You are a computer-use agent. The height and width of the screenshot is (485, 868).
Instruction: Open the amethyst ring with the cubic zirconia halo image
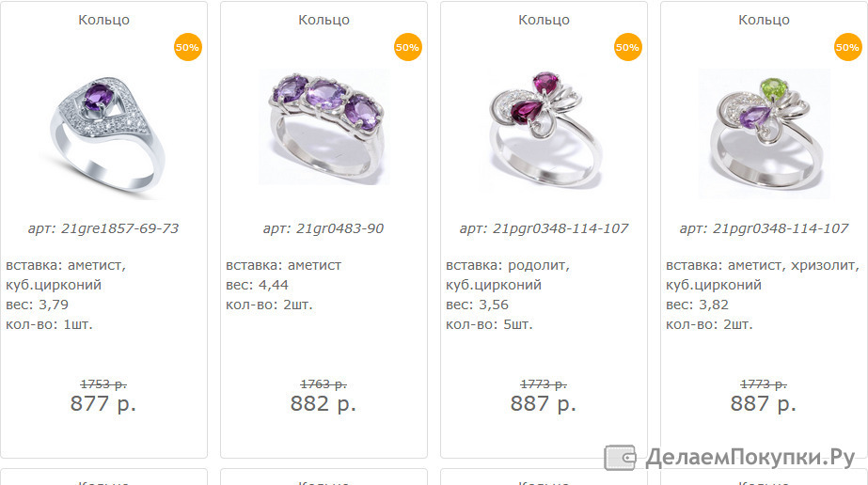pyautogui.click(x=103, y=135)
